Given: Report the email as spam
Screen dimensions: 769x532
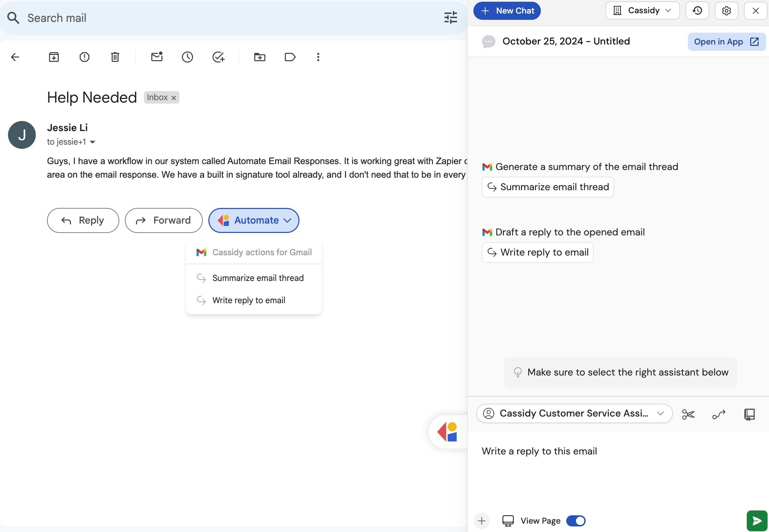Looking at the screenshot, I should 84,57.
